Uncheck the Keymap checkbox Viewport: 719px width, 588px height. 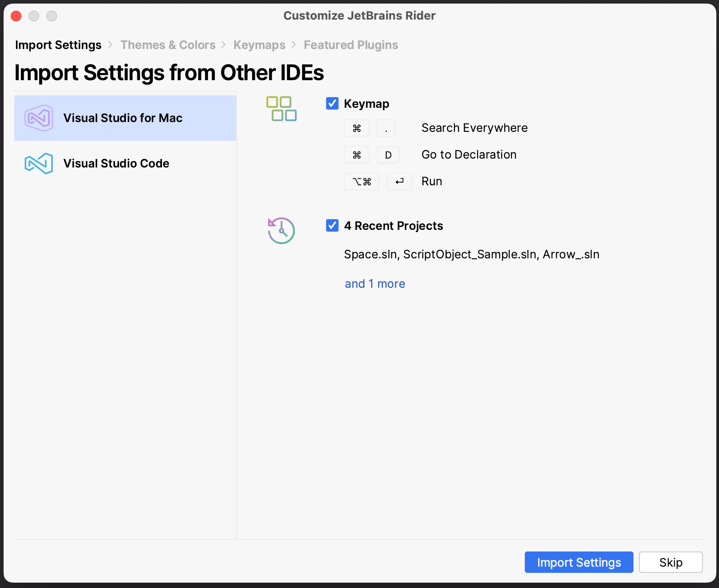point(332,103)
